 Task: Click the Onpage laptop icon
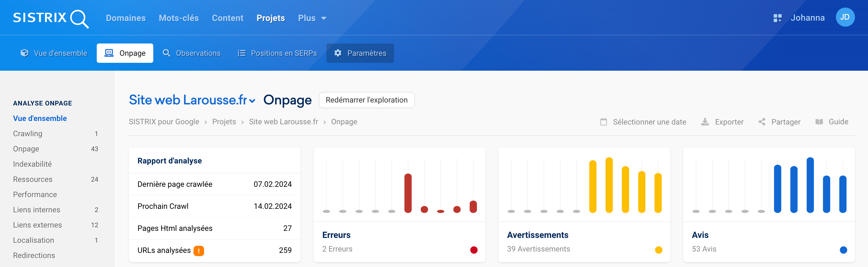coord(109,53)
